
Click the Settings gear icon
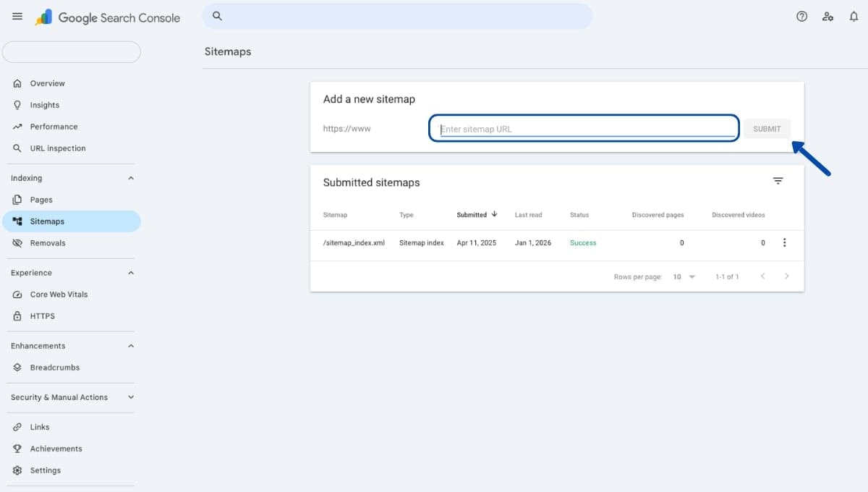coord(17,470)
